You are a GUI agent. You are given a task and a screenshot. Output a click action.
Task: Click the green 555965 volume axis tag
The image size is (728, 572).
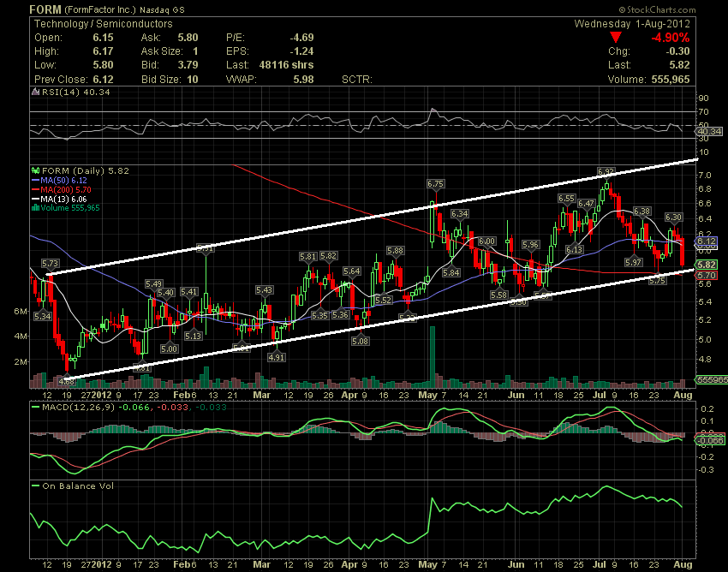711,380
